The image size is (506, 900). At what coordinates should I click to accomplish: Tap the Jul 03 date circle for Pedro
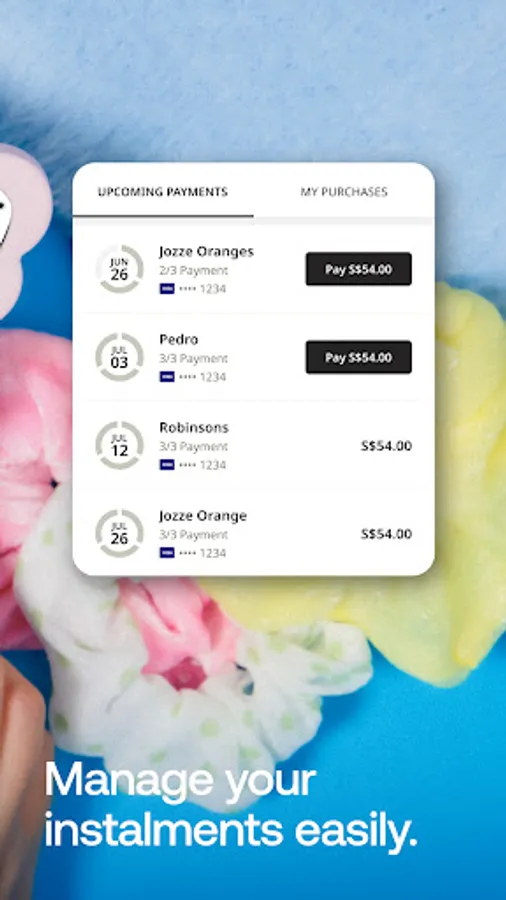coord(119,357)
